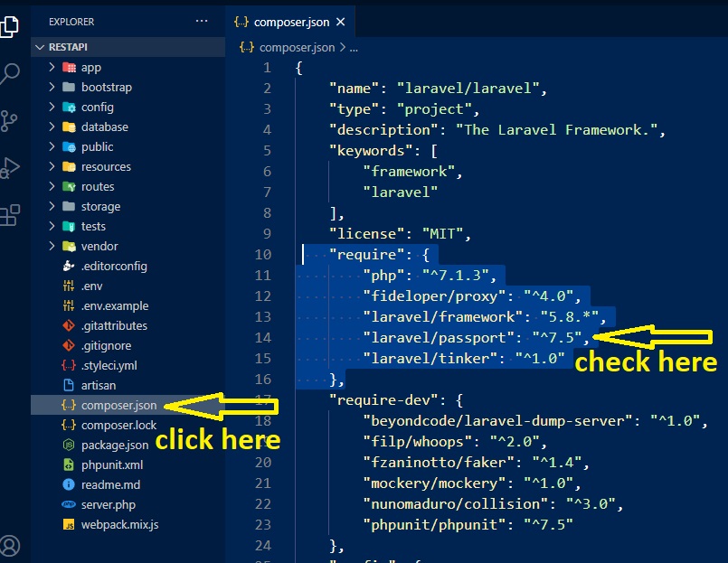The width and height of the screenshot is (728, 563).
Task: Open webpack.mix.js from file list
Action: [119, 525]
